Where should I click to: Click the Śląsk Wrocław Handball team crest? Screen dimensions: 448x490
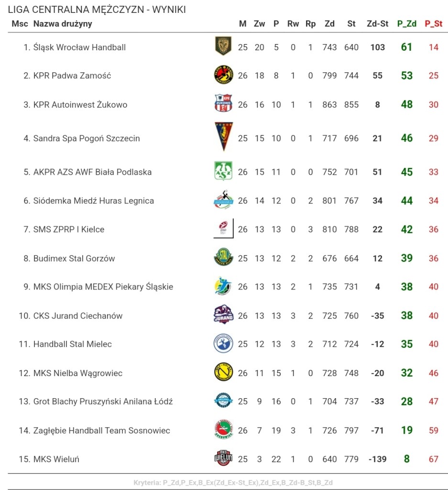[223, 46]
